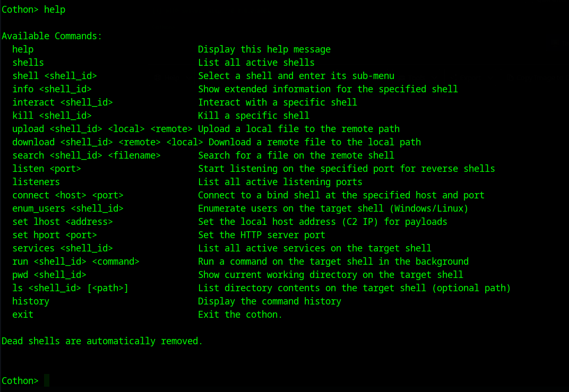Image resolution: width=569 pixels, height=392 pixels.
Task: Click the 'shells' command entry
Action: coord(28,63)
